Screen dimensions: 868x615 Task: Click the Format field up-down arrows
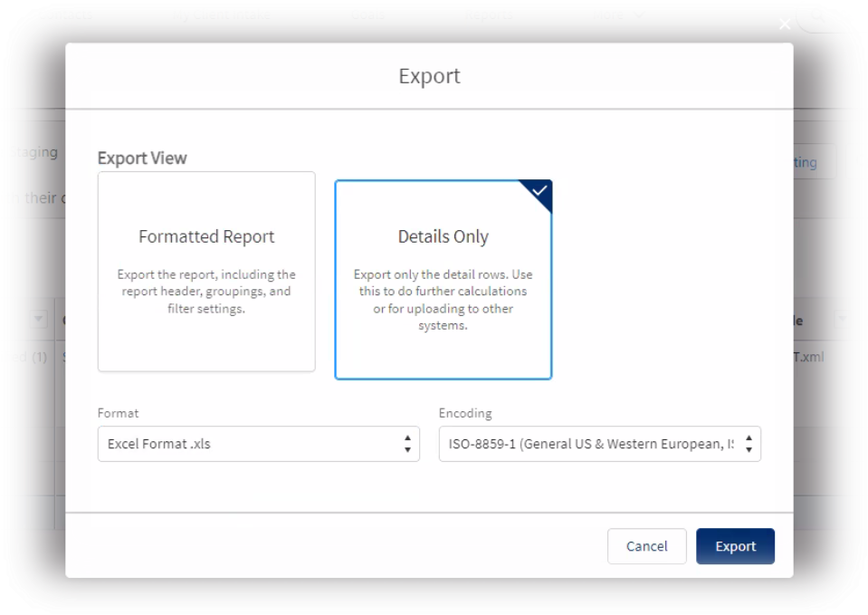click(407, 444)
